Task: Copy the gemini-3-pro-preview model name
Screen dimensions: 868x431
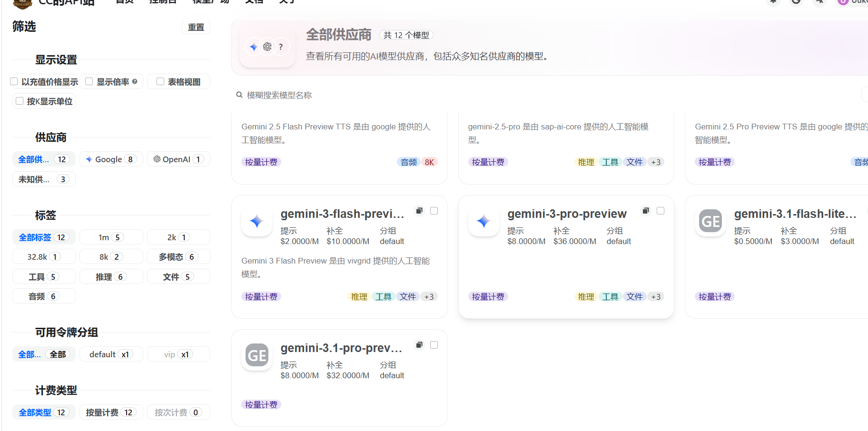Action: (646, 211)
